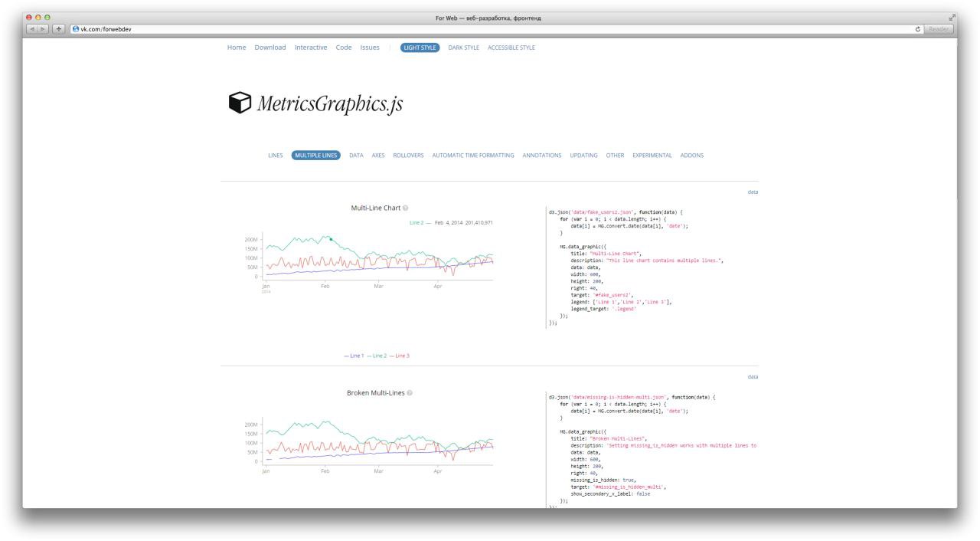
Task: Select the Light Style option
Action: point(420,48)
